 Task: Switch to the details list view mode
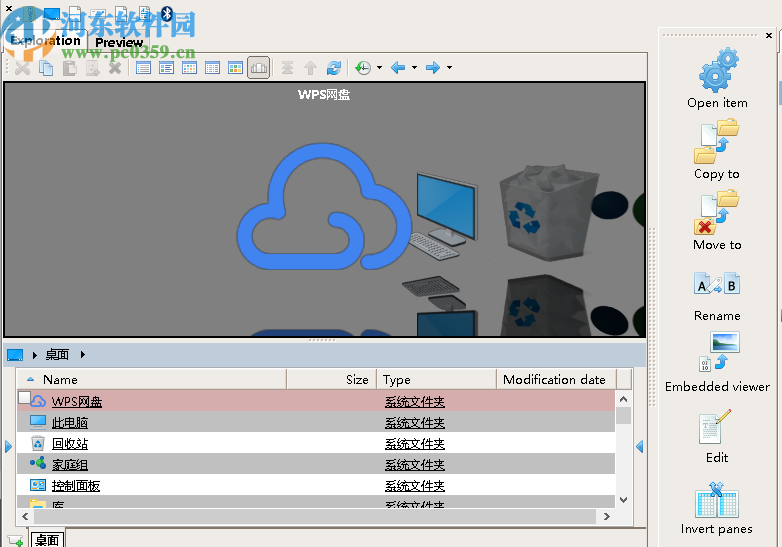click(x=167, y=68)
